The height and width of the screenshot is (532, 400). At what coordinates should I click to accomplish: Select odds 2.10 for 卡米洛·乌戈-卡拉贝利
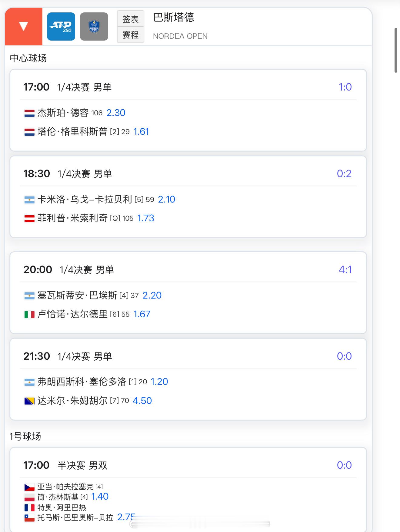click(x=167, y=200)
